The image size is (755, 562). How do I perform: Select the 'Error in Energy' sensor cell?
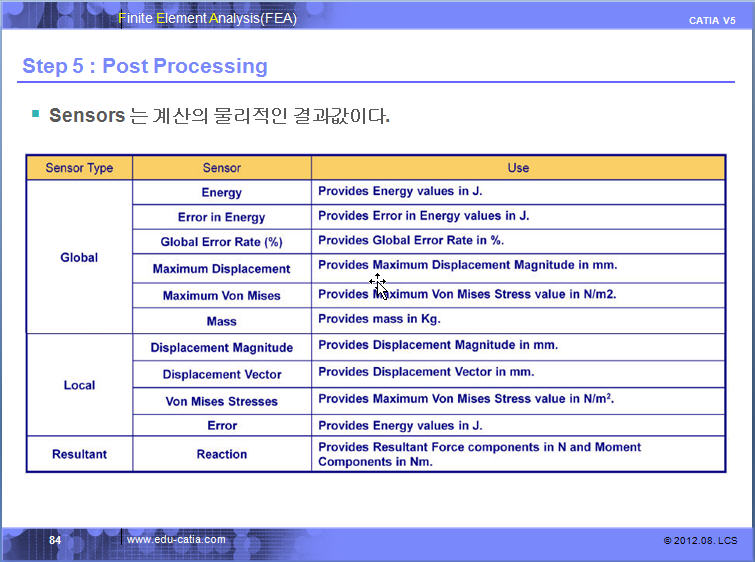coord(221,217)
